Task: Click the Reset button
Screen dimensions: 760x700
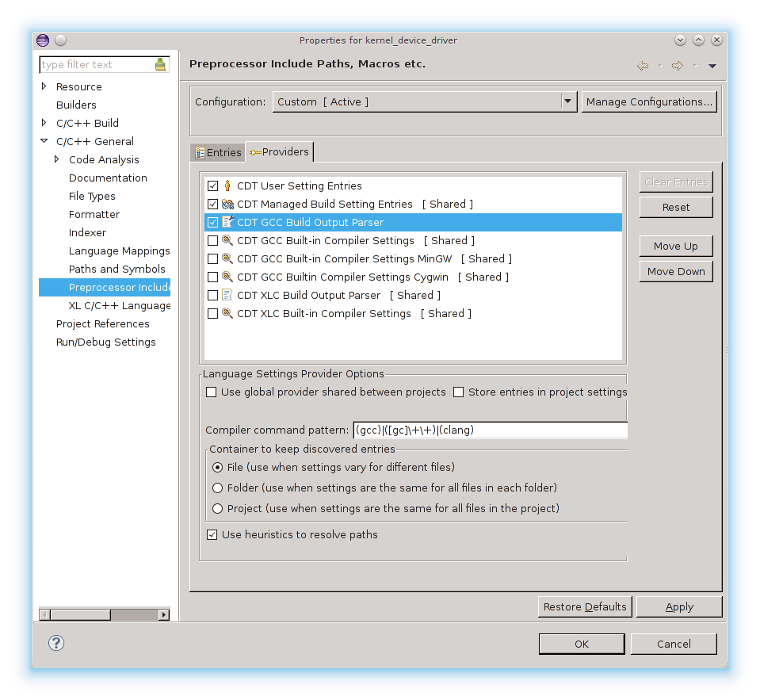Action: (x=676, y=208)
